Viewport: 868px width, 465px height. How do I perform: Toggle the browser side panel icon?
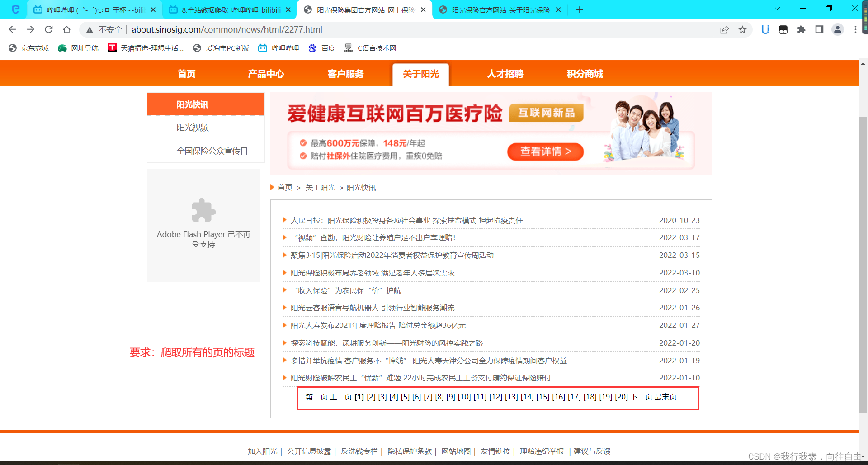coord(819,29)
